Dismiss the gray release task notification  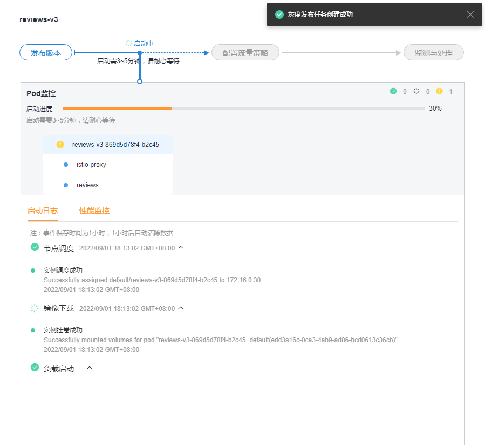pyautogui.click(x=470, y=15)
